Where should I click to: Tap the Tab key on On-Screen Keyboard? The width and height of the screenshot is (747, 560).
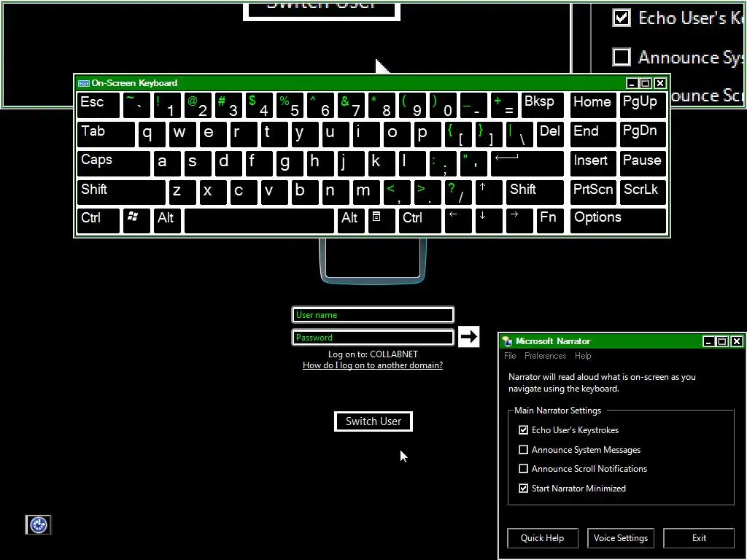[x=106, y=134]
